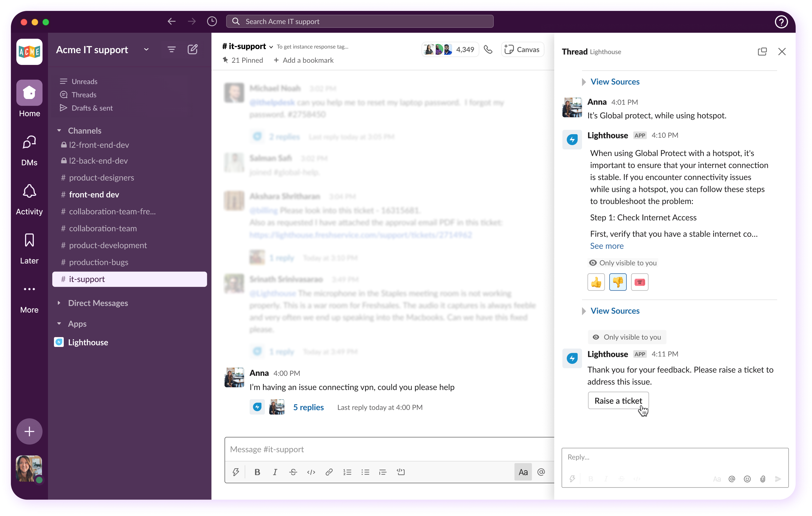
Task: Click the help question mark icon
Action: [781, 22]
